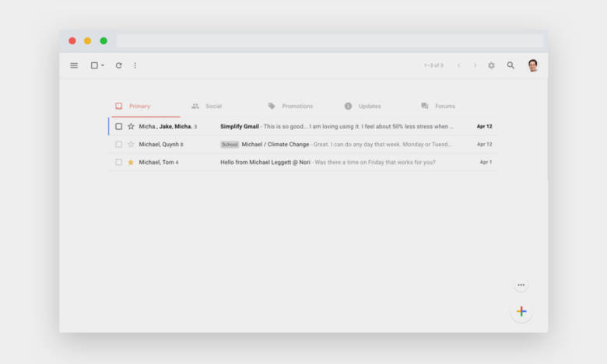Click the search magnifier icon
This screenshot has width=607, height=364.
click(x=511, y=65)
